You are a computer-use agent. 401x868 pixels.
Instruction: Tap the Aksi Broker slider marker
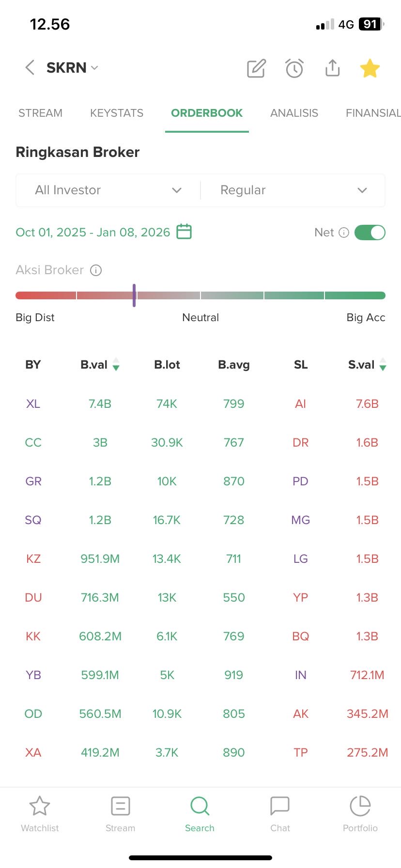(x=134, y=295)
